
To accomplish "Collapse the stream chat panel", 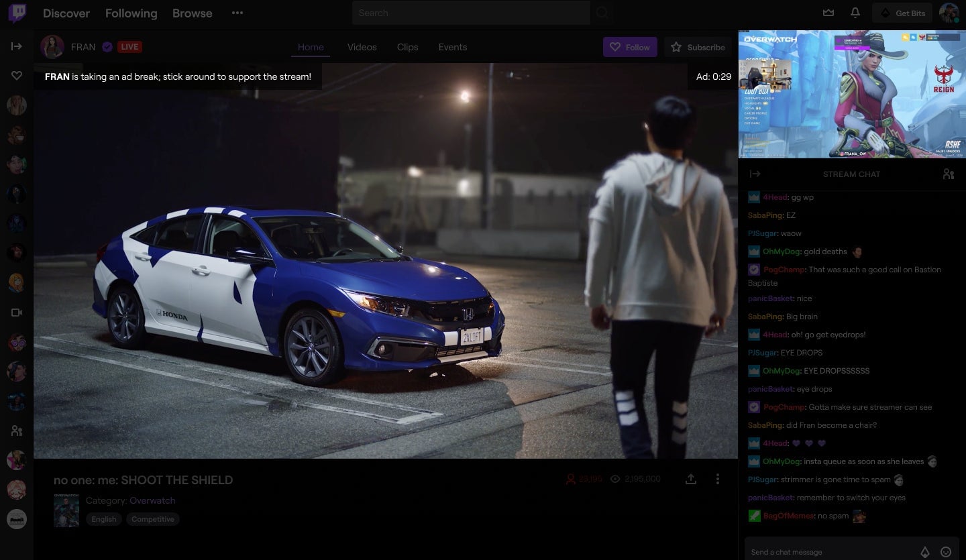I will click(755, 174).
